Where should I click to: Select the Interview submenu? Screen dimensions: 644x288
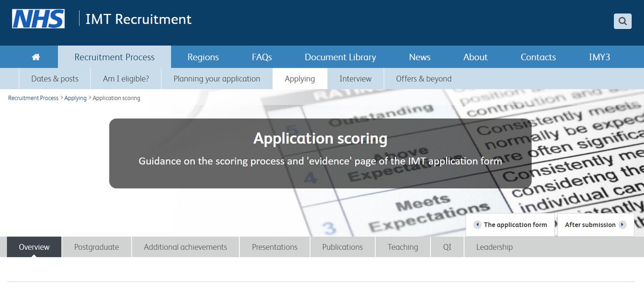[355, 79]
